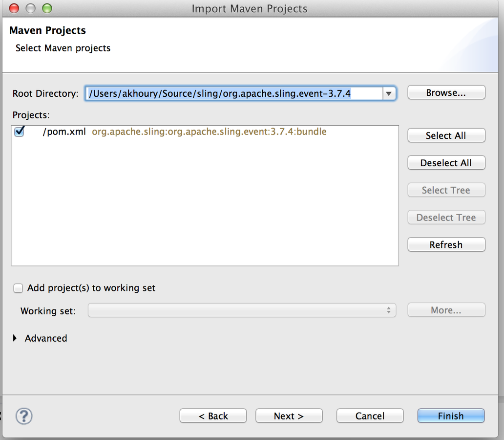Focus the Root Directory path field
Viewport: 504px width, 440px height.
click(234, 94)
